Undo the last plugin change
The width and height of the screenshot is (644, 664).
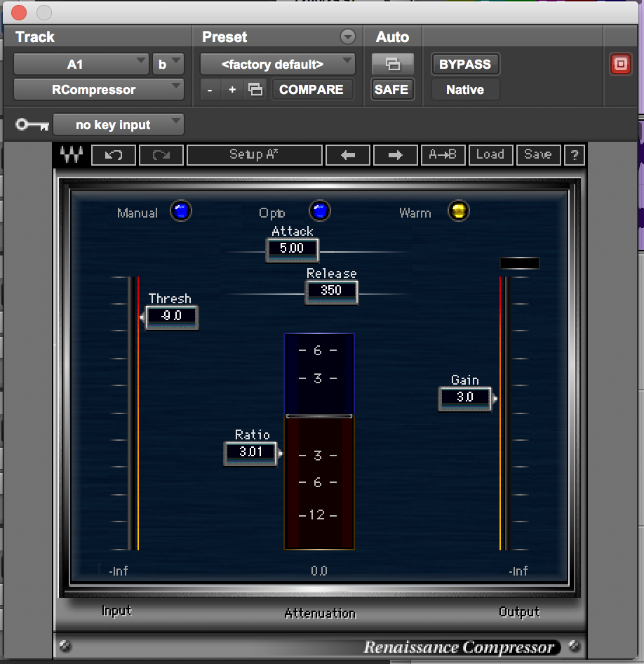[114, 155]
